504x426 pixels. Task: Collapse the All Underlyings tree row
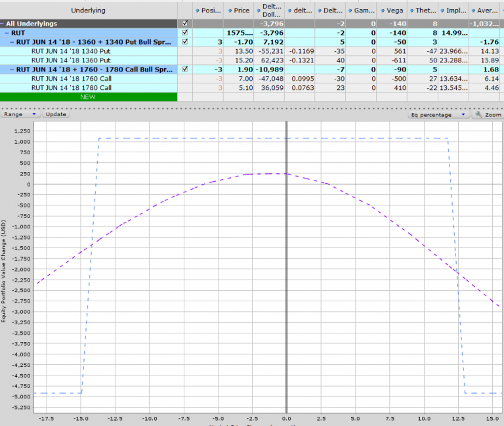(3, 24)
